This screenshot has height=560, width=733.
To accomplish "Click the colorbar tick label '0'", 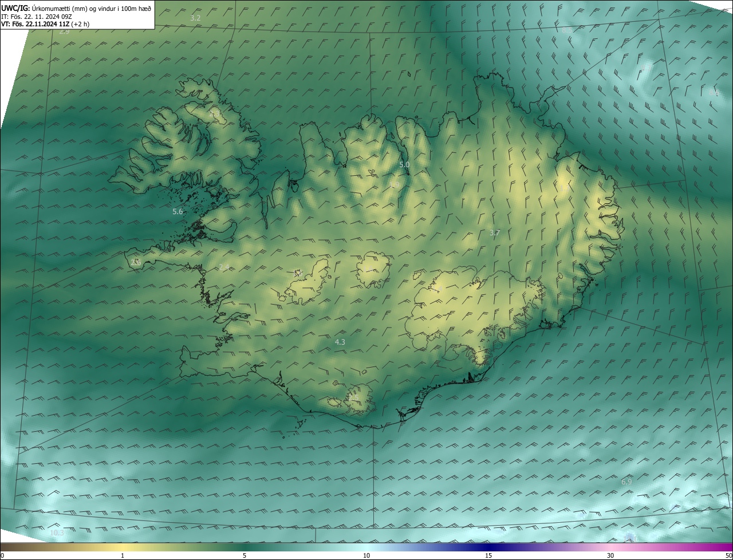I will click(2, 555).
